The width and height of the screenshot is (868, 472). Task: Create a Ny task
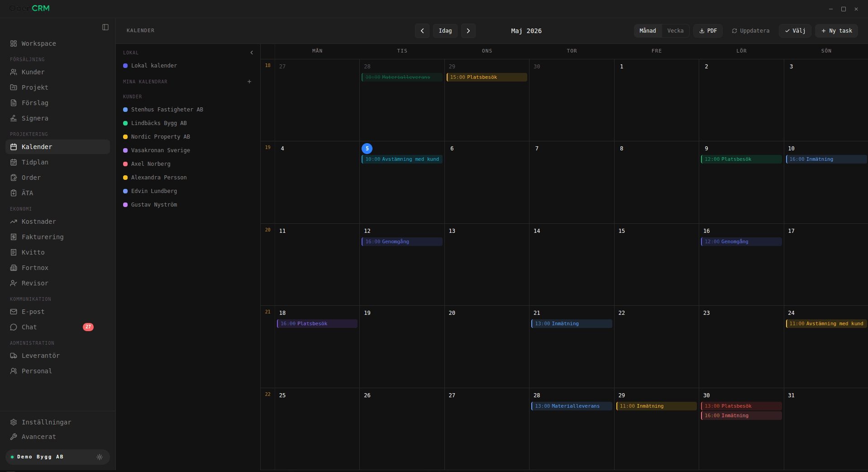[837, 31]
